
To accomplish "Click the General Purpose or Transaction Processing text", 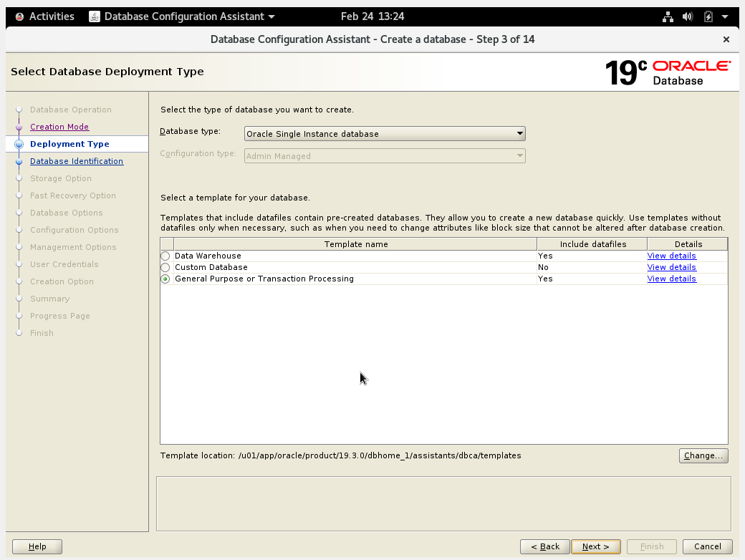I will click(264, 279).
